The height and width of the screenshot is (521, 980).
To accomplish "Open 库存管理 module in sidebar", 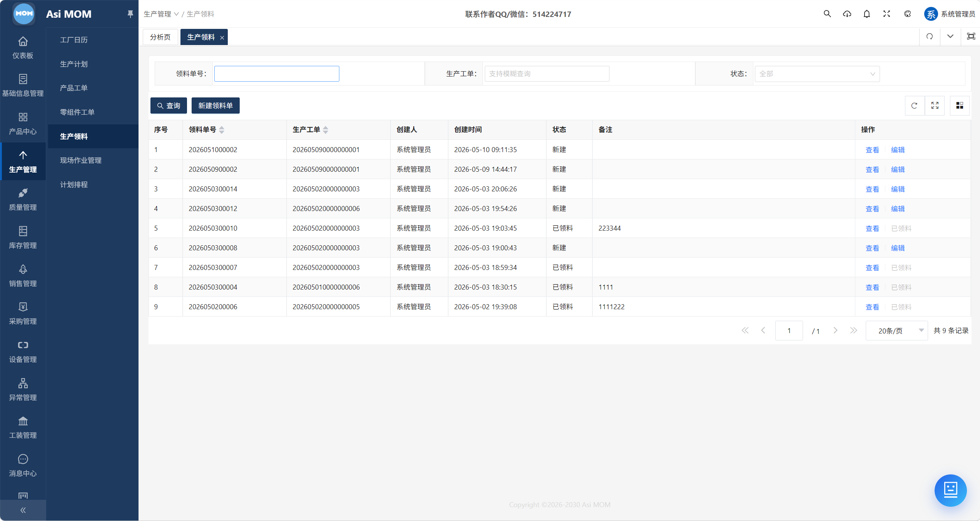I will [23, 238].
